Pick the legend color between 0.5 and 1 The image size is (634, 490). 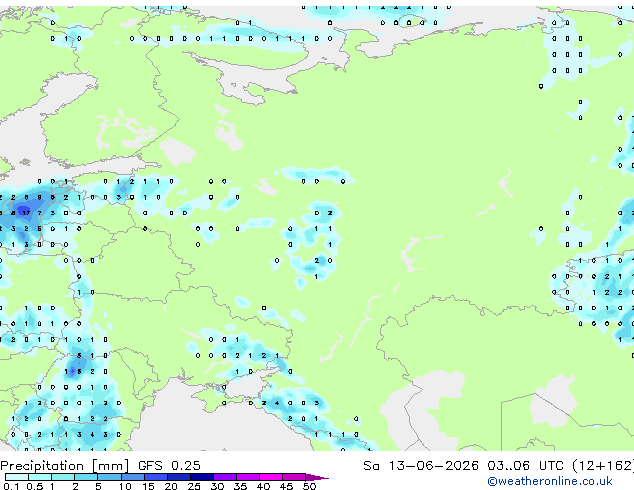(x=40, y=477)
